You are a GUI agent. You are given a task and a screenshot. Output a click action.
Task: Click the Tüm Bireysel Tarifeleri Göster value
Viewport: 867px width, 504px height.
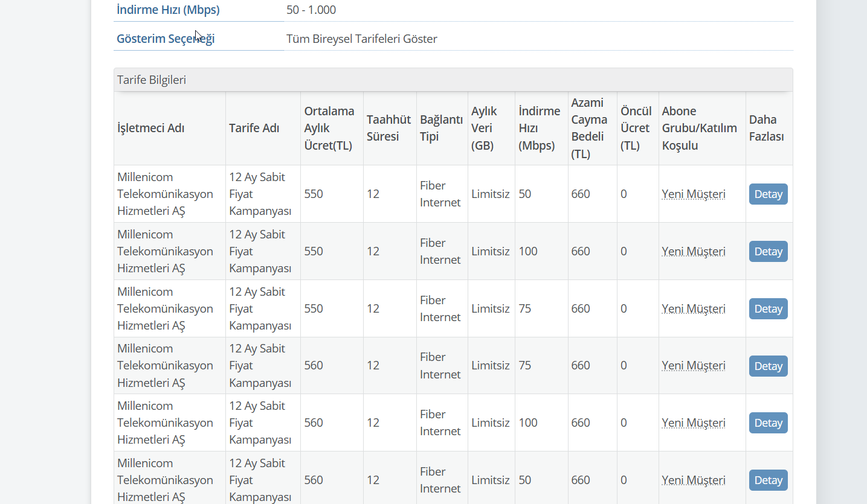(x=362, y=39)
